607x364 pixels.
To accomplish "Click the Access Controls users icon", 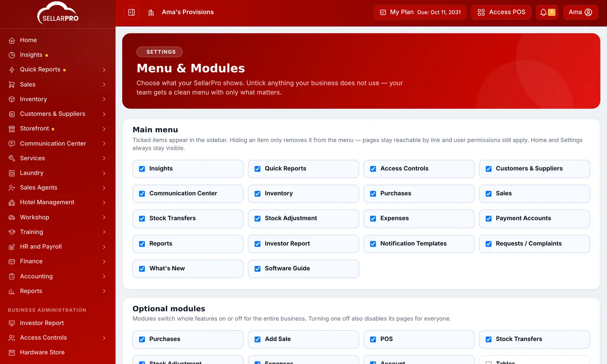I will click(12, 338).
